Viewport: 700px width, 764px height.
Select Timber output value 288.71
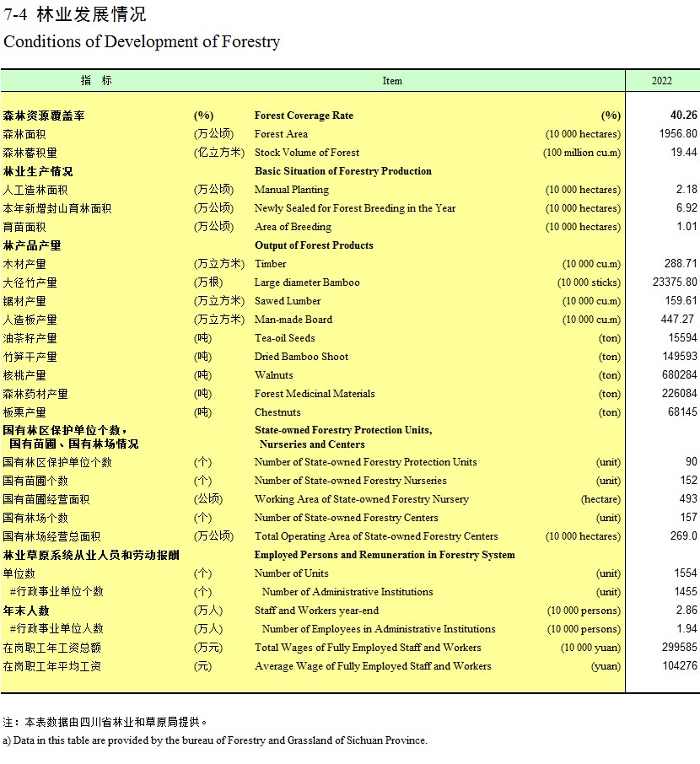[x=681, y=263]
